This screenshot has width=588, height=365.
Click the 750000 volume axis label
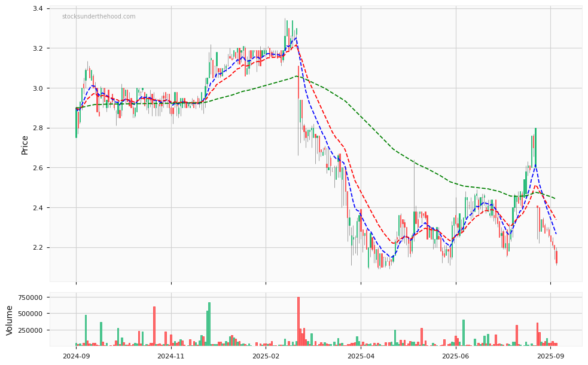[31, 297]
